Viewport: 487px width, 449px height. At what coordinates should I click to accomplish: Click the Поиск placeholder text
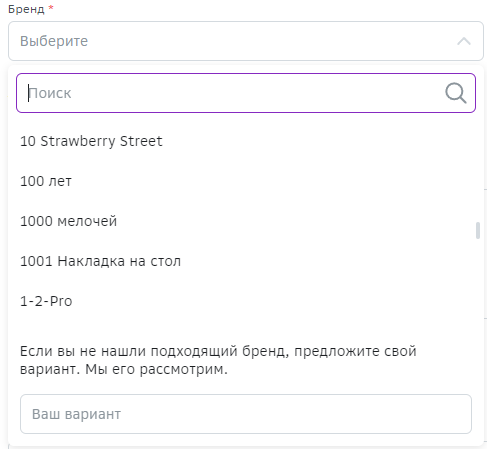tap(50, 93)
